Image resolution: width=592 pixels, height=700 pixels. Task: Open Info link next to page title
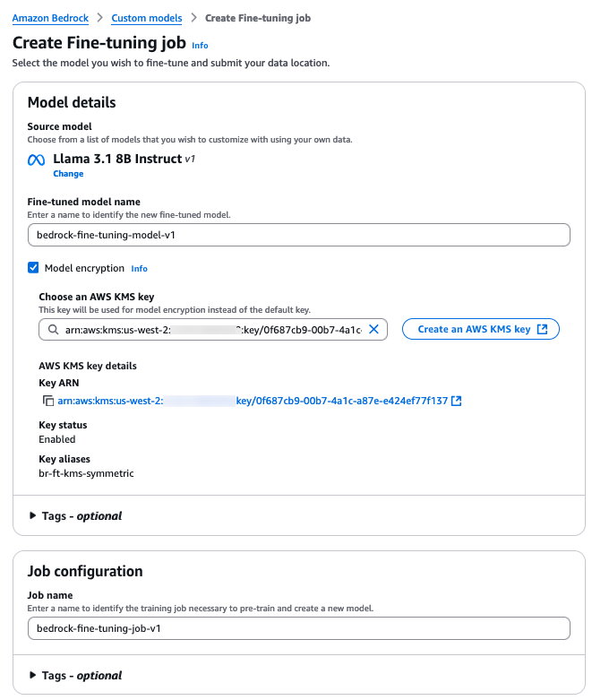pos(200,45)
